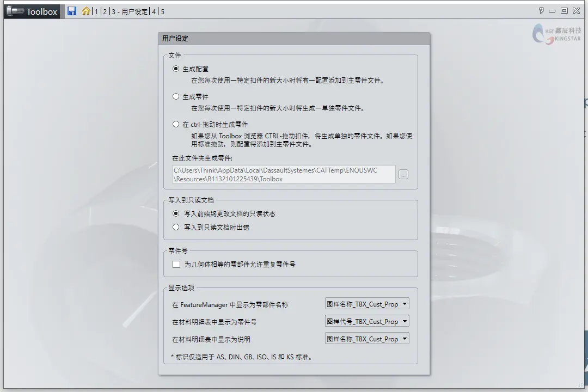Open 在材料明细表中显示为零件号 dropdown
Image resolution: width=588 pixels, height=392 pixels.
click(367, 321)
